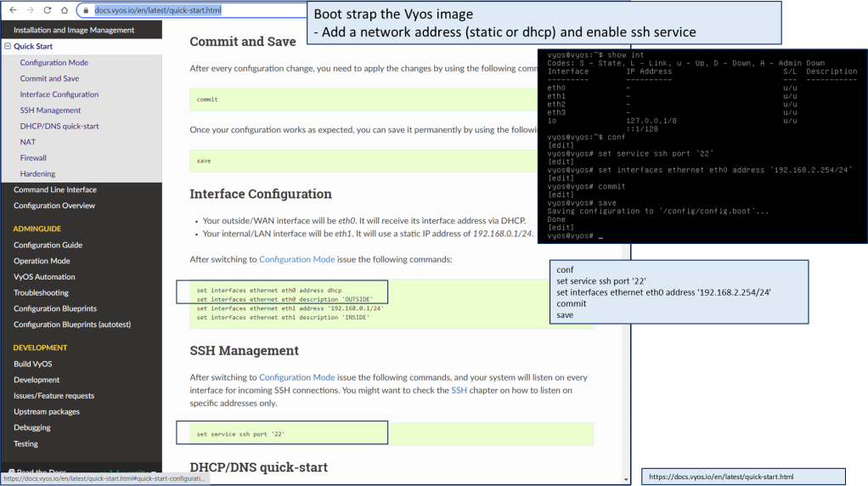This screenshot has height=486, width=868.
Task: Click Configuration Mode link above interface commands
Action: (x=296, y=259)
